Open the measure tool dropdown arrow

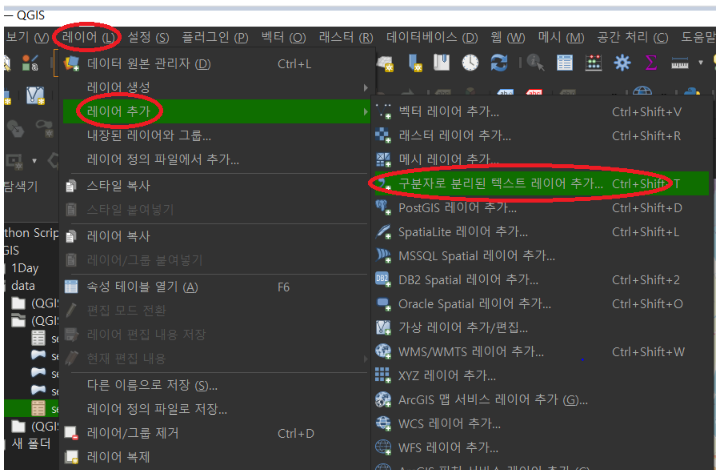tap(700, 63)
